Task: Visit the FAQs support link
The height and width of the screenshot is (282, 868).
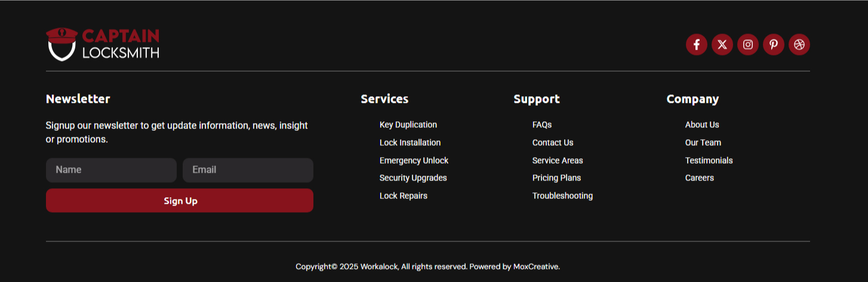Action: coord(542,125)
